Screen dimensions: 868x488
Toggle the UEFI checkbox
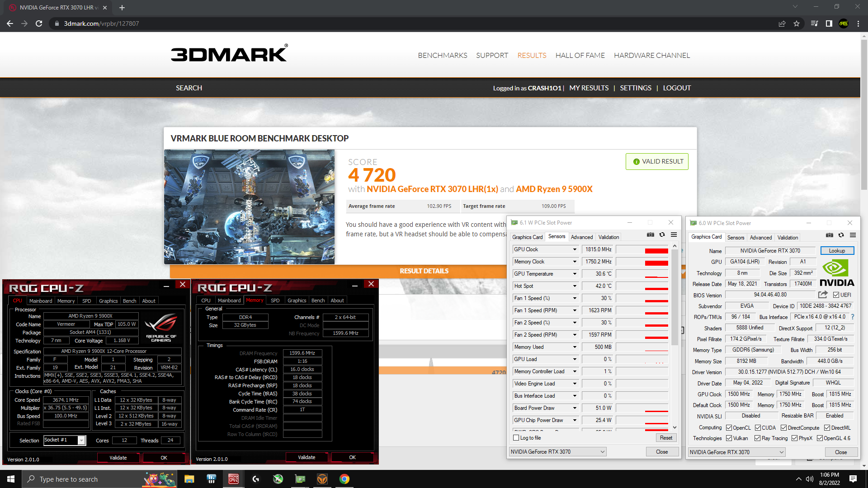point(836,295)
